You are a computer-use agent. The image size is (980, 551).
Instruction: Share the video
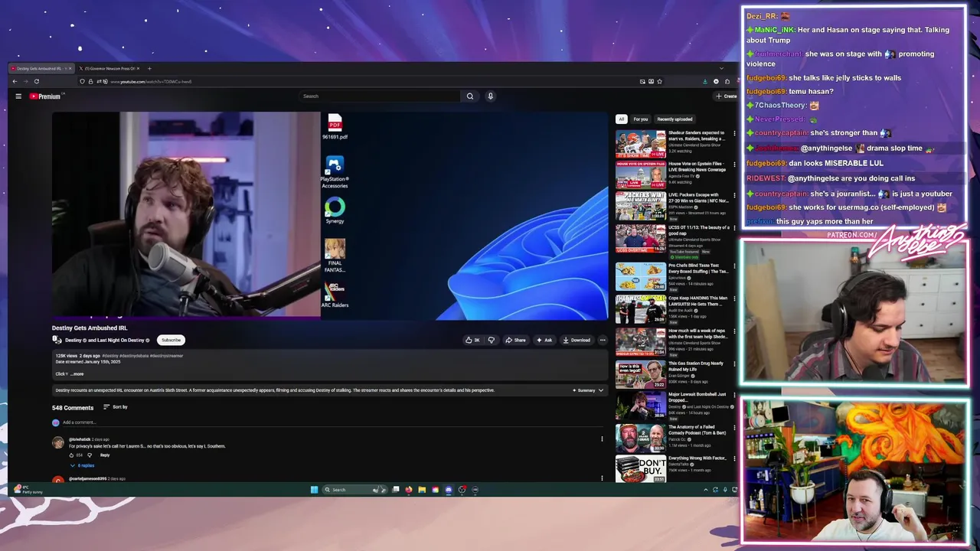click(x=515, y=340)
